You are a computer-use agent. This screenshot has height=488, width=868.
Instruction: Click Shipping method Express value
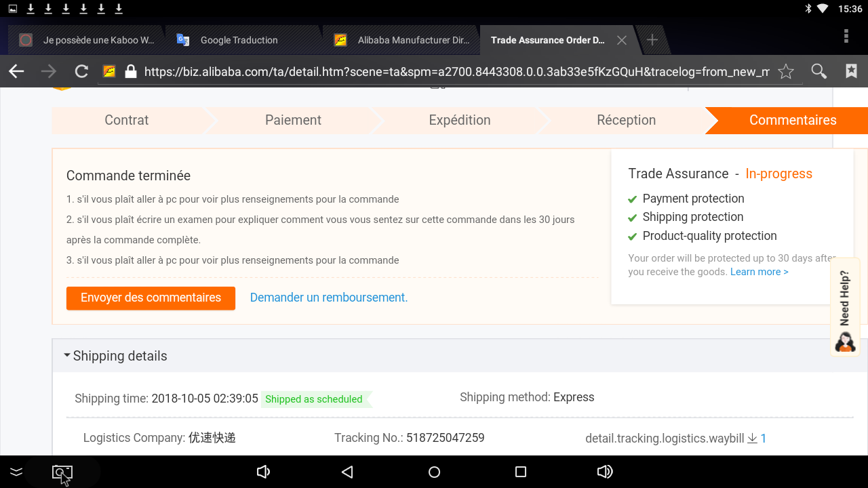pyautogui.click(x=574, y=397)
